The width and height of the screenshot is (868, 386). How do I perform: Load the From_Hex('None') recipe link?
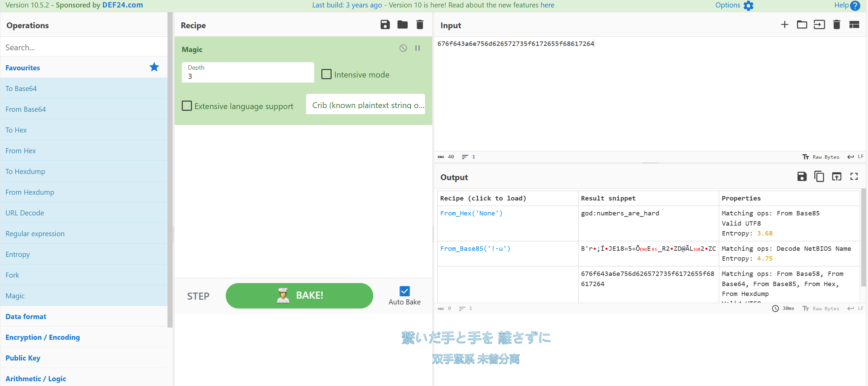471,213
